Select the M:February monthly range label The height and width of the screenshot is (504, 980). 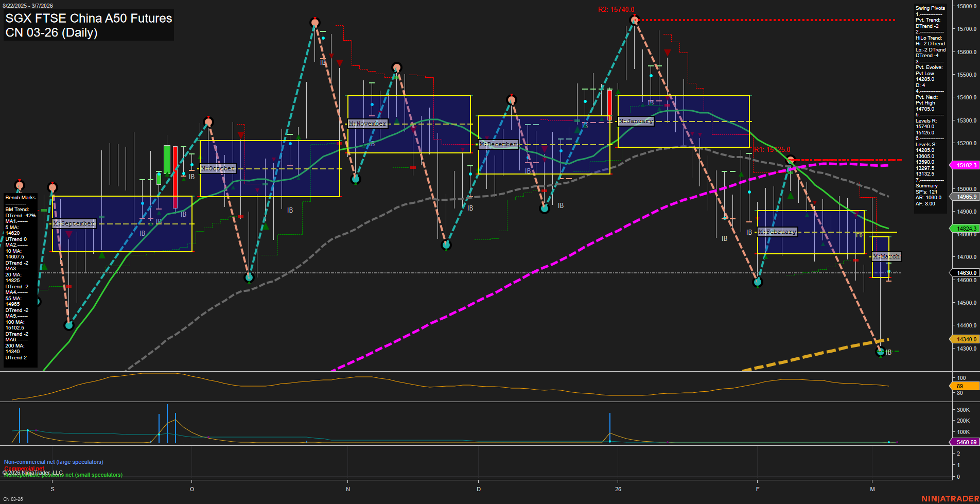coord(777,232)
